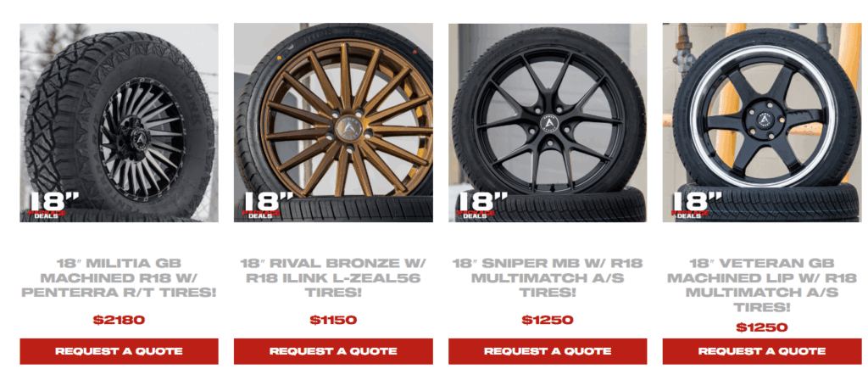Click the center cap logo on the bronze wheel
Viewport: 868px width, 380px height.
point(348,129)
